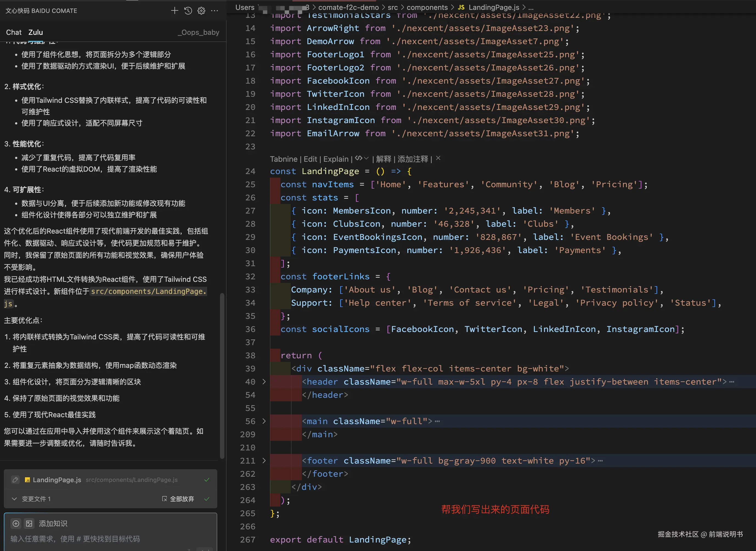Accept LandingPage.js change with green checkmark

(207, 480)
